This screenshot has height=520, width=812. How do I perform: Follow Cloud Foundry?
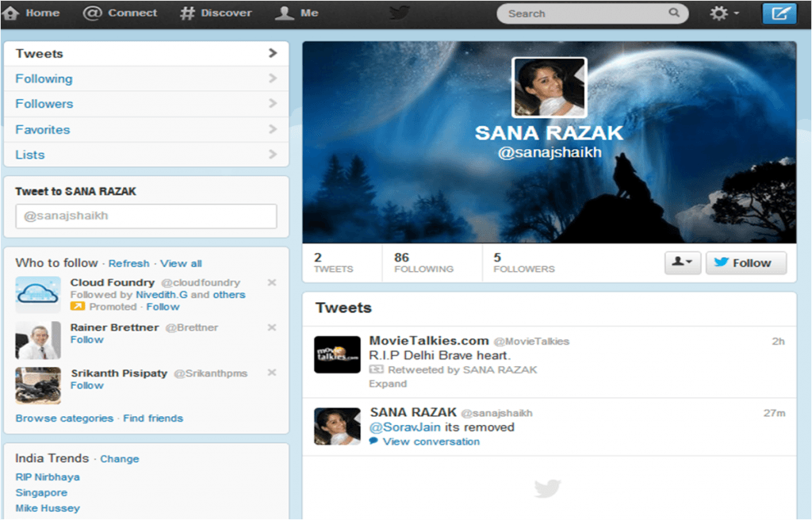[x=163, y=307]
